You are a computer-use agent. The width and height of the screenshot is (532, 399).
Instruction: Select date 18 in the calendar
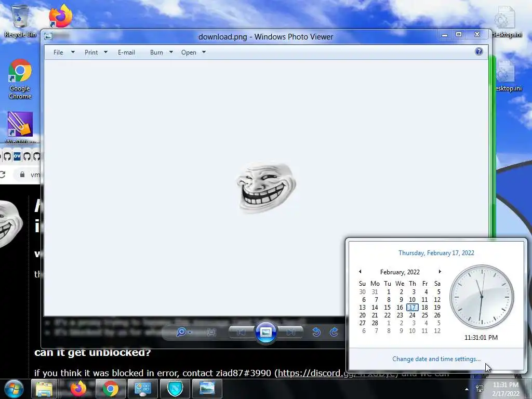(x=424, y=308)
